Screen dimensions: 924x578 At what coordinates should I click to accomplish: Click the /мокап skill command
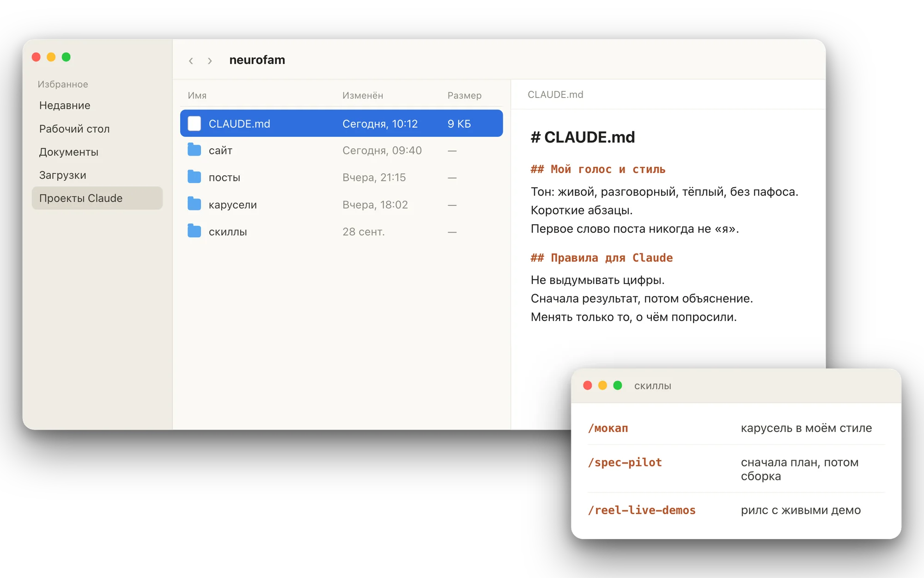tap(608, 428)
